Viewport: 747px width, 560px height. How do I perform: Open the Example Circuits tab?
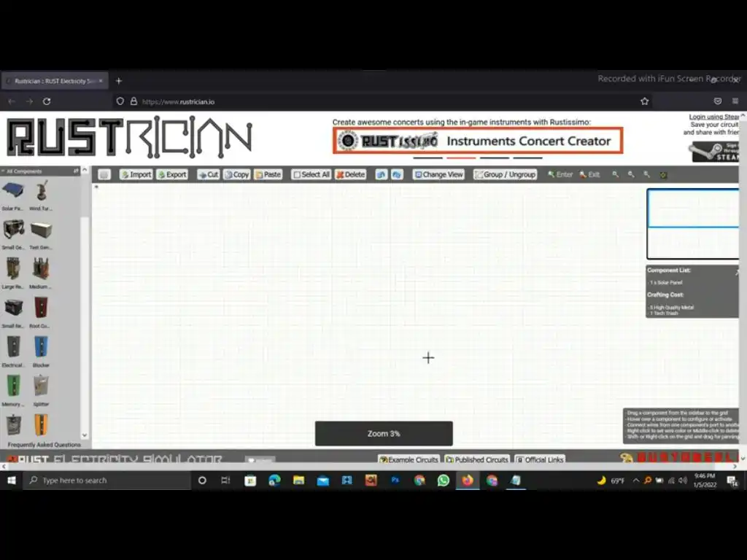tap(409, 459)
